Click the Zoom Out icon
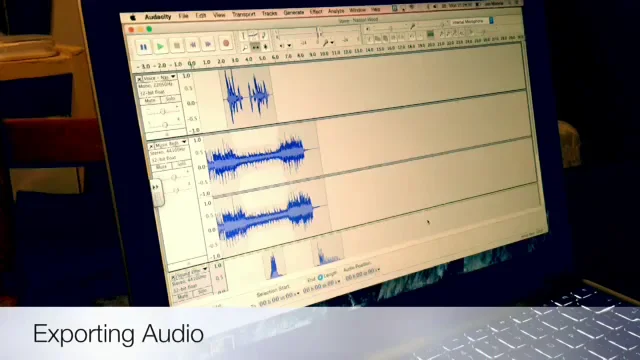640x360 pixels. 448,33
